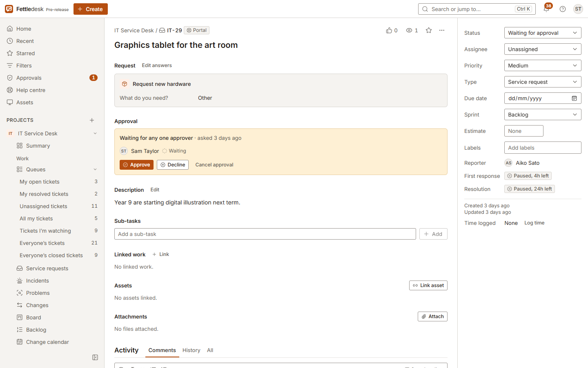Click Log time link
This screenshot has width=588, height=368.
[535, 223]
